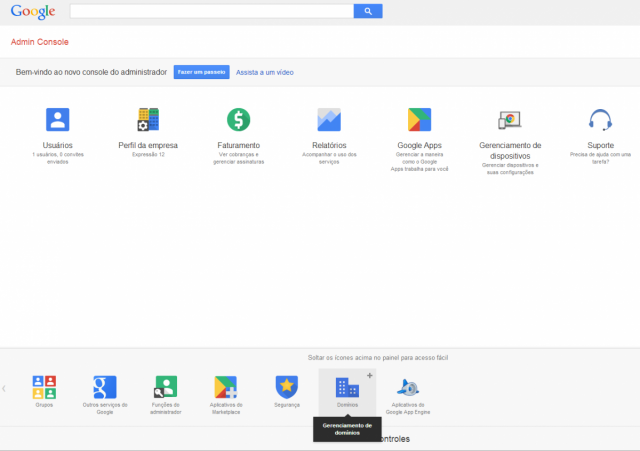Open the Faturamento dollar icon
640x451 pixels.
[x=238, y=120]
